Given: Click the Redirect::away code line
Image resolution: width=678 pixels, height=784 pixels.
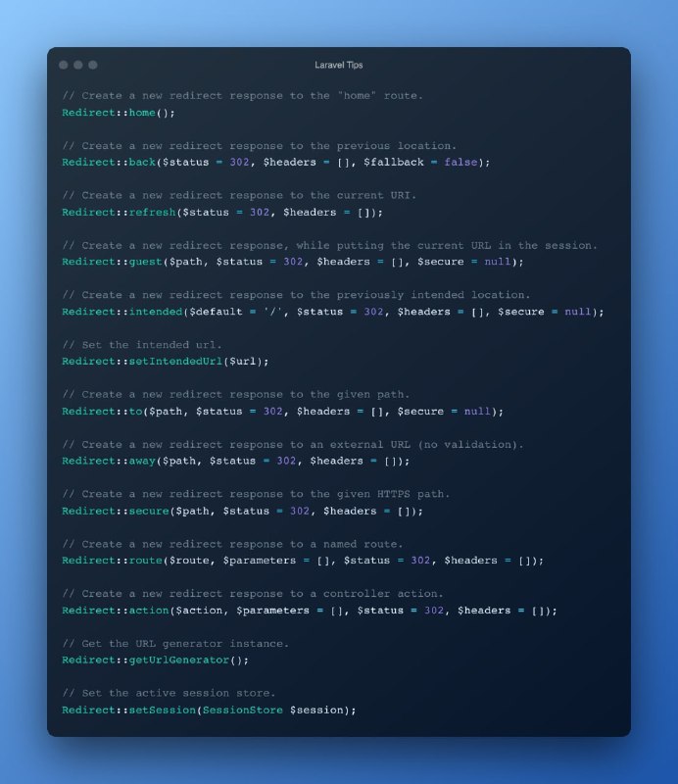Looking at the screenshot, I should (236, 461).
